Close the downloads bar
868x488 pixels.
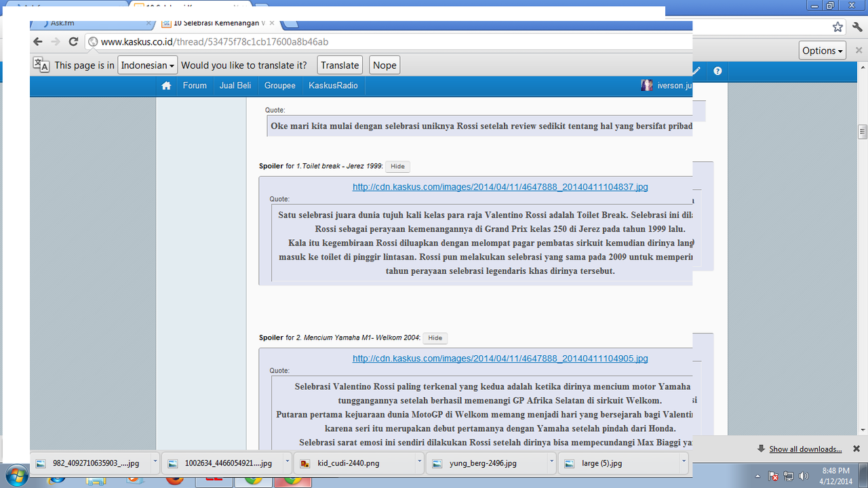(856, 449)
